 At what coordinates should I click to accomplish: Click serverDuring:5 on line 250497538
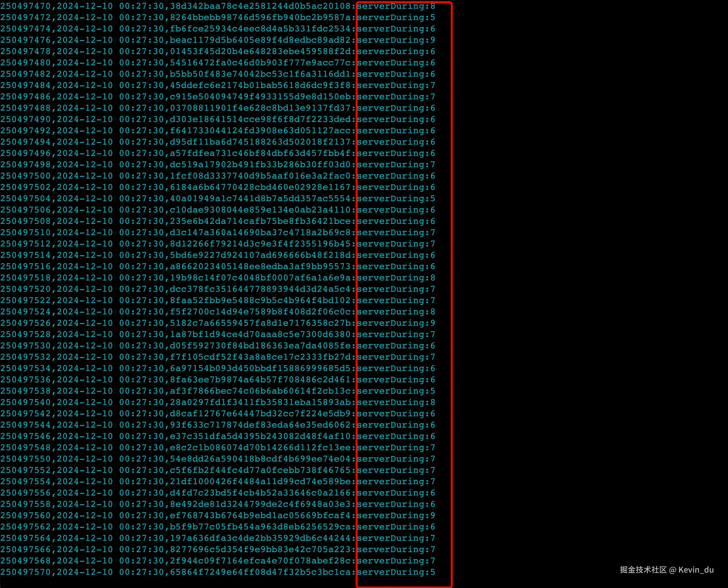click(x=396, y=391)
